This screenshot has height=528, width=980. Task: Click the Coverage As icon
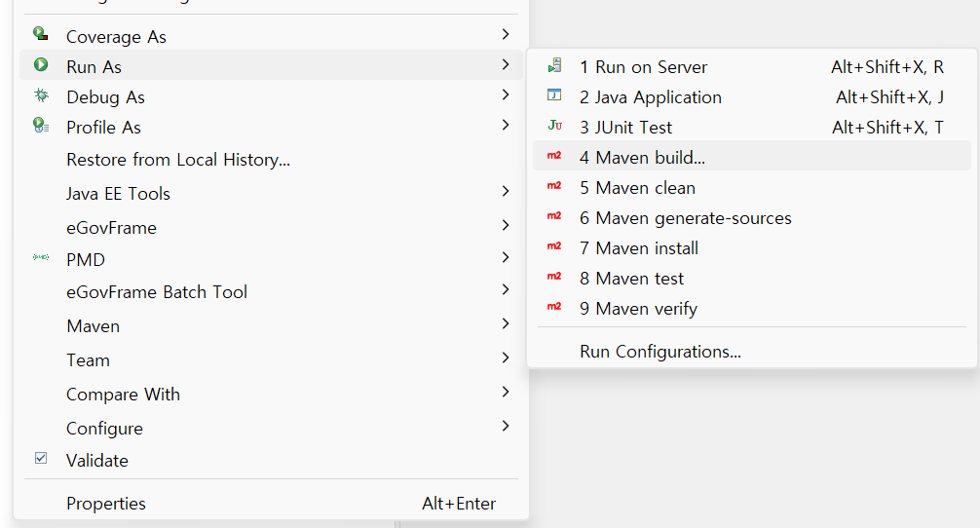pyautogui.click(x=41, y=35)
